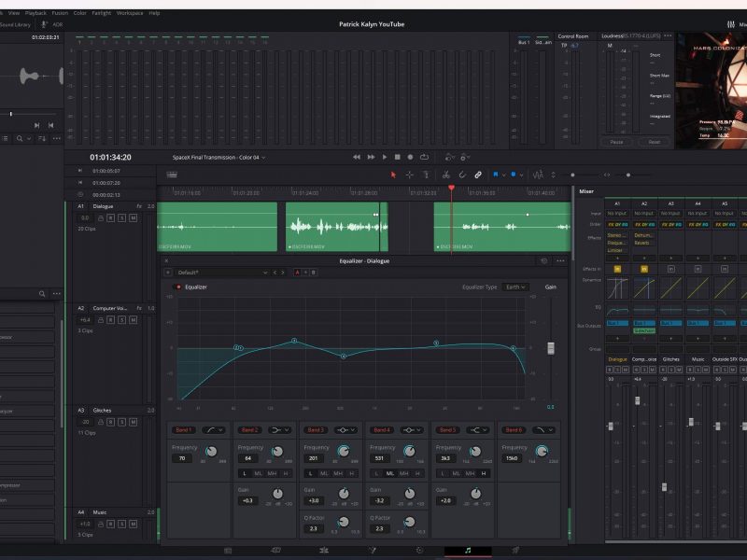The height and width of the screenshot is (560, 747).
Task: Open the Workspace menu
Action: (x=130, y=13)
